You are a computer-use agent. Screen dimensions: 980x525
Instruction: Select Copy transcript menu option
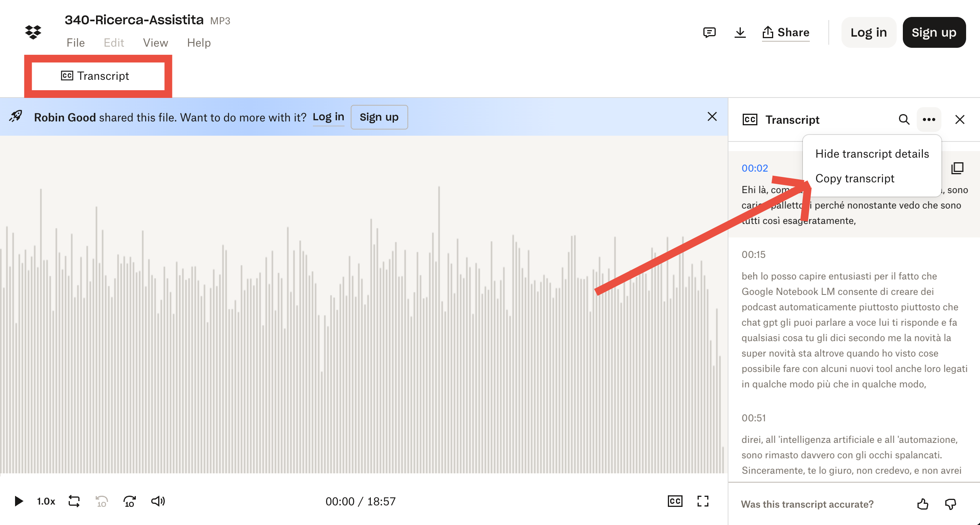point(855,178)
